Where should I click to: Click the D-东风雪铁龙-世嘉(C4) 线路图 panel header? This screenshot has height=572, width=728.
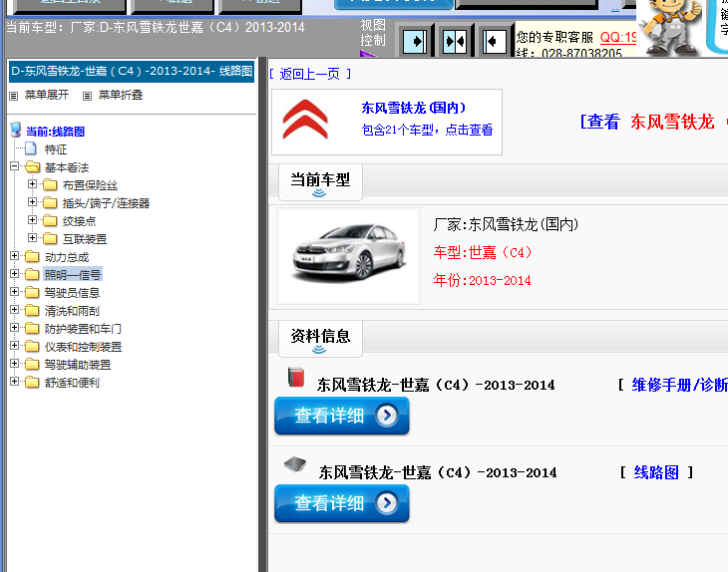click(132, 71)
